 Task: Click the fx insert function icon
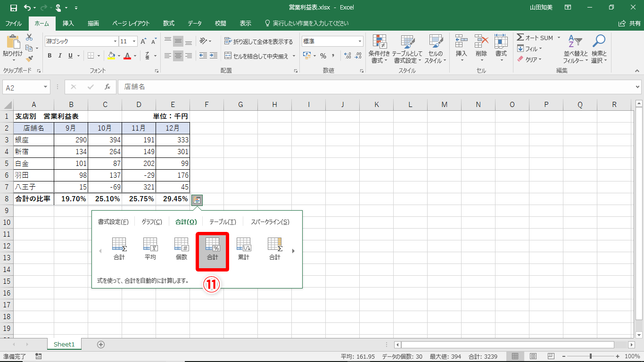tap(107, 87)
